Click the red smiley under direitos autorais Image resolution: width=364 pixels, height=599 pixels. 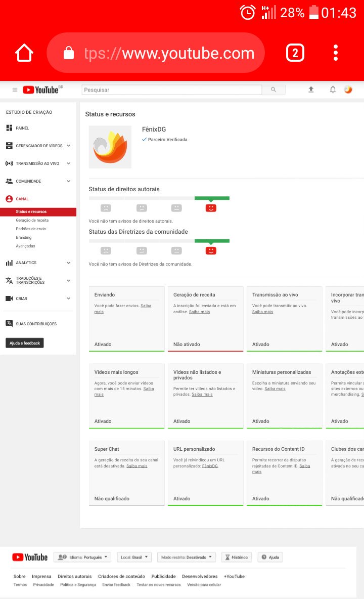(x=211, y=208)
